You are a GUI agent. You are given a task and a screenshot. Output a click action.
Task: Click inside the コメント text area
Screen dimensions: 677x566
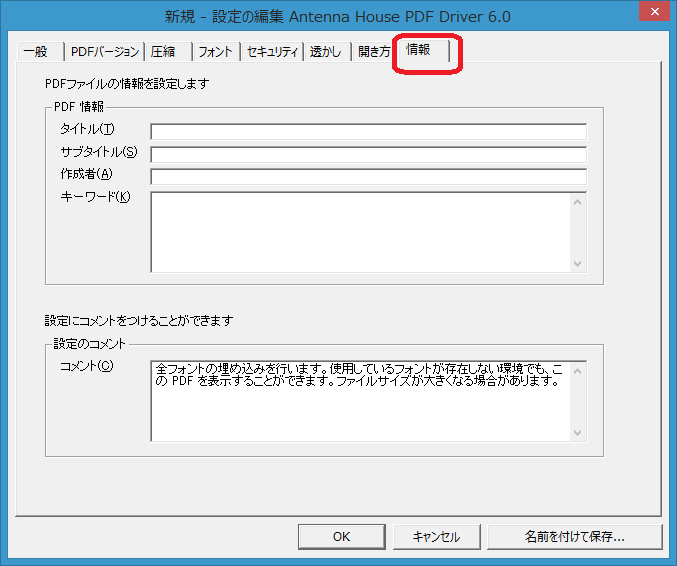tap(361, 401)
